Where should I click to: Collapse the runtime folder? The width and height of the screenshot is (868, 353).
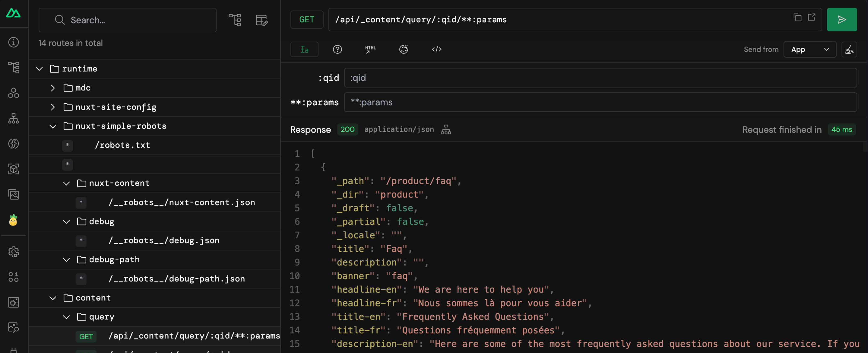coord(40,69)
